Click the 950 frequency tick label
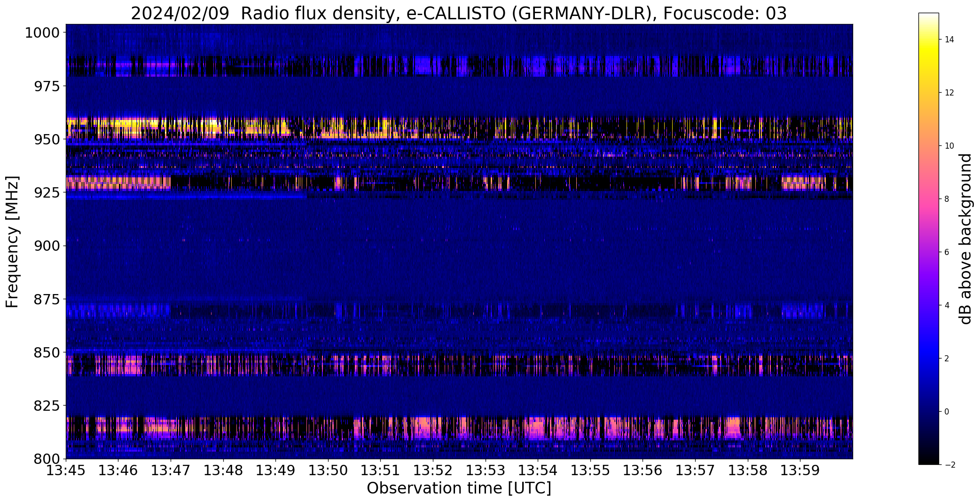 47,139
